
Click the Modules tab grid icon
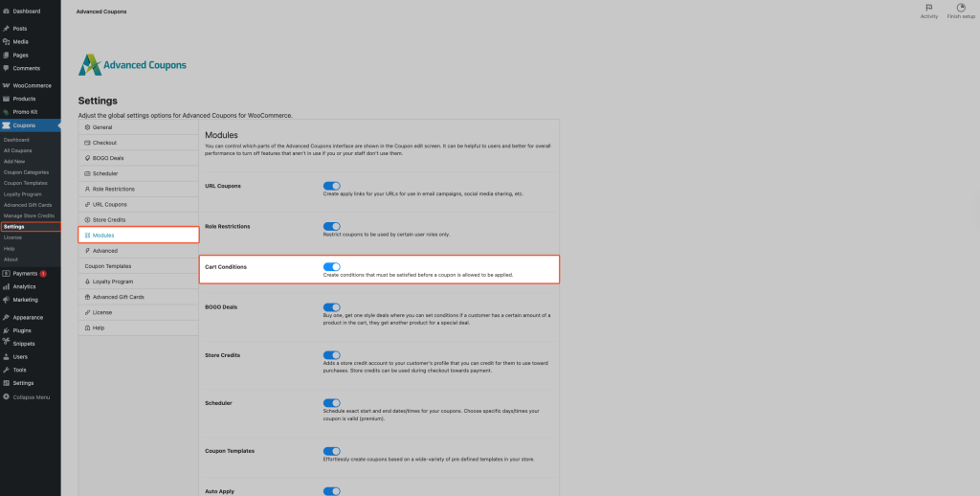87,236
